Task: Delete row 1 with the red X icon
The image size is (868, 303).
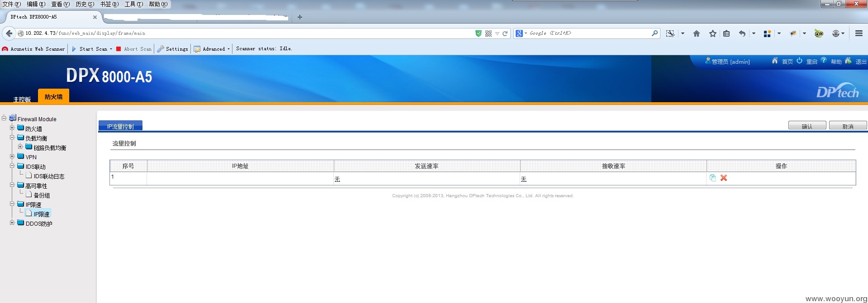Action: click(724, 178)
